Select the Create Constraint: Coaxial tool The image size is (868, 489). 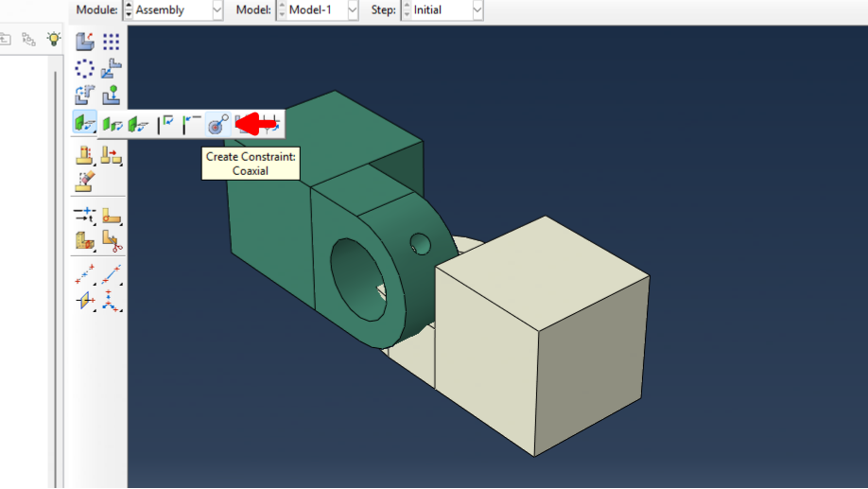(217, 124)
